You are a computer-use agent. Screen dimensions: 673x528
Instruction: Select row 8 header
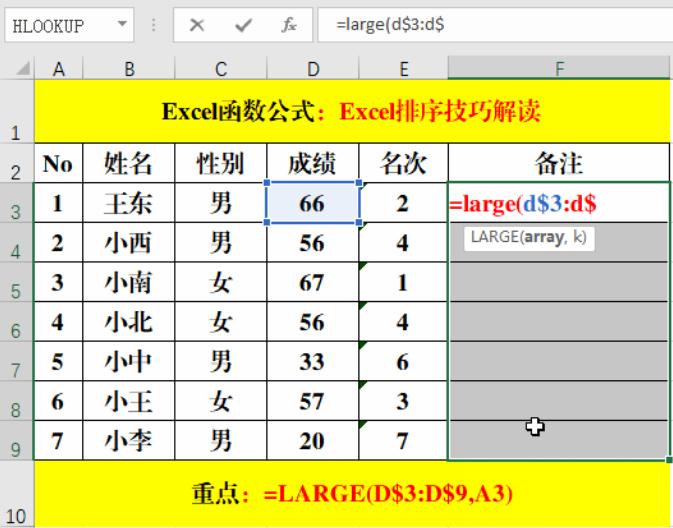click(x=16, y=401)
